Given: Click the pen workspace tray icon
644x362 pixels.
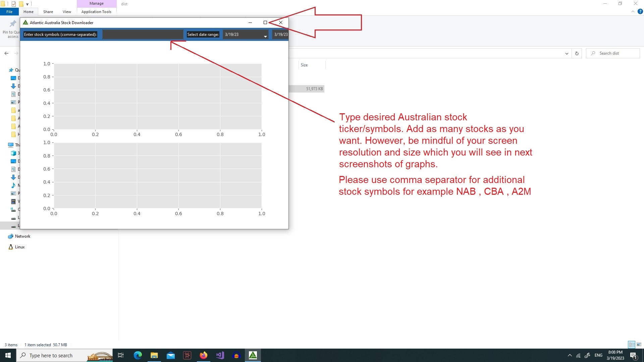Looking at the screenshot, I should click(x=587, y=355).
